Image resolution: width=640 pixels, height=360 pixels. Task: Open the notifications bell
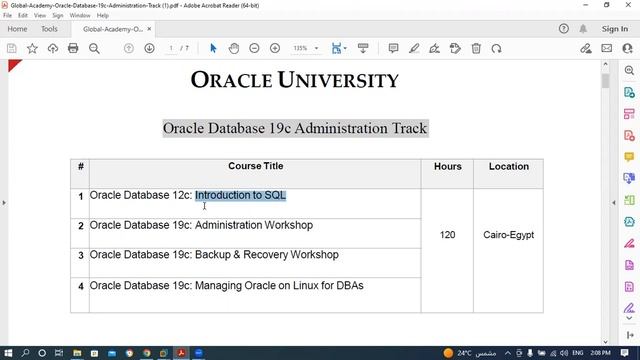click(x=583, y=29)
